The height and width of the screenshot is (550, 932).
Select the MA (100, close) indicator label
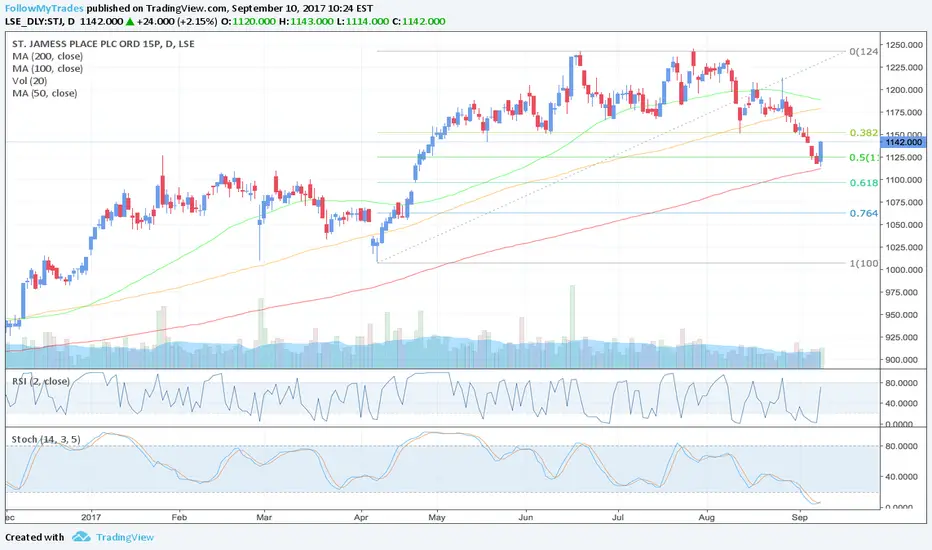pyautogui.click(x=48, y=68)
